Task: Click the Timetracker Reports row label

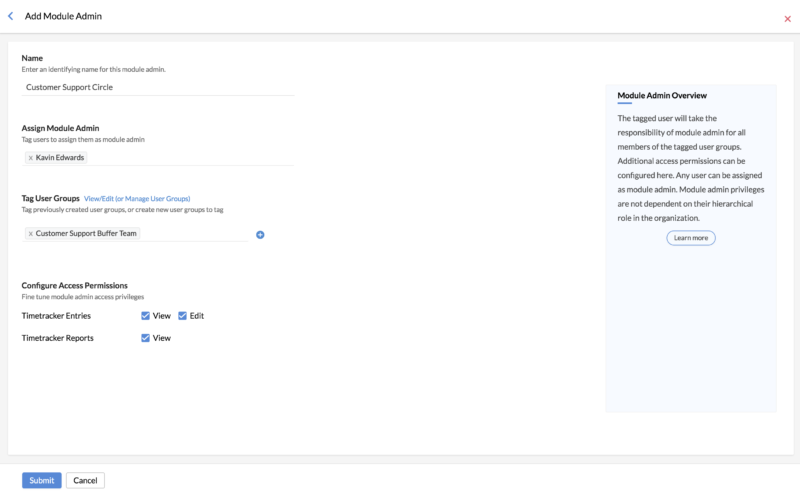Action: [58, 338]
